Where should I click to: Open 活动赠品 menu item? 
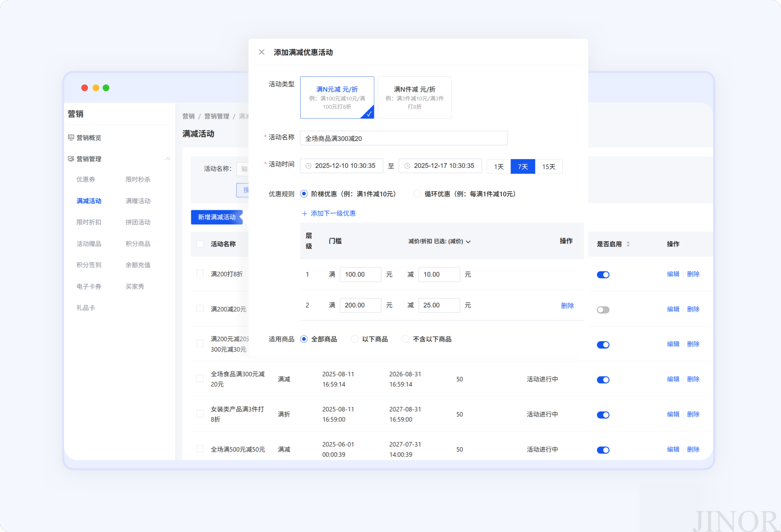[89, 244]
